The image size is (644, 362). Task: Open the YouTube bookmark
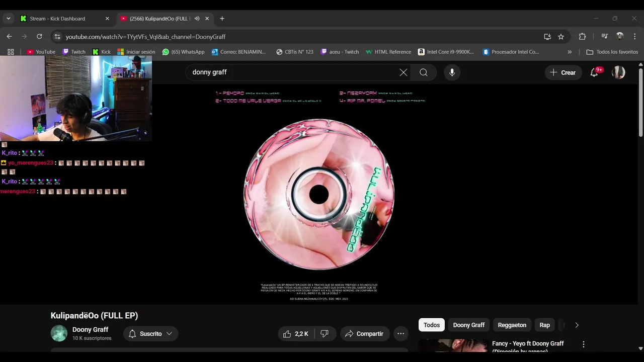tap(41, 52)
